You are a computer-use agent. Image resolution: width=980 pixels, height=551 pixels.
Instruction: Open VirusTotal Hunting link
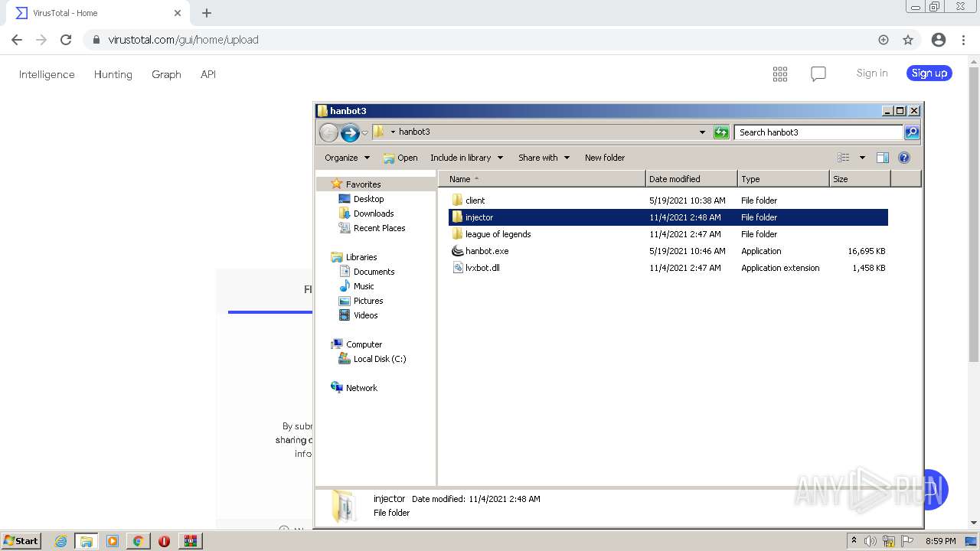point(113,74)
